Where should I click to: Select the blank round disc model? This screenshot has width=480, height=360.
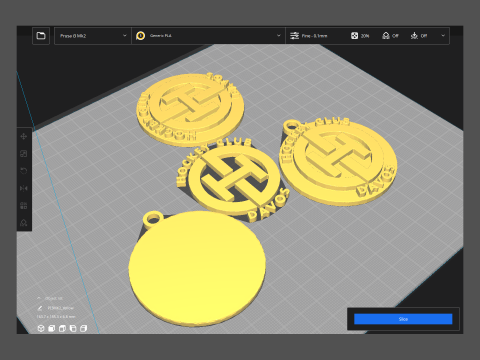(197, 269)
